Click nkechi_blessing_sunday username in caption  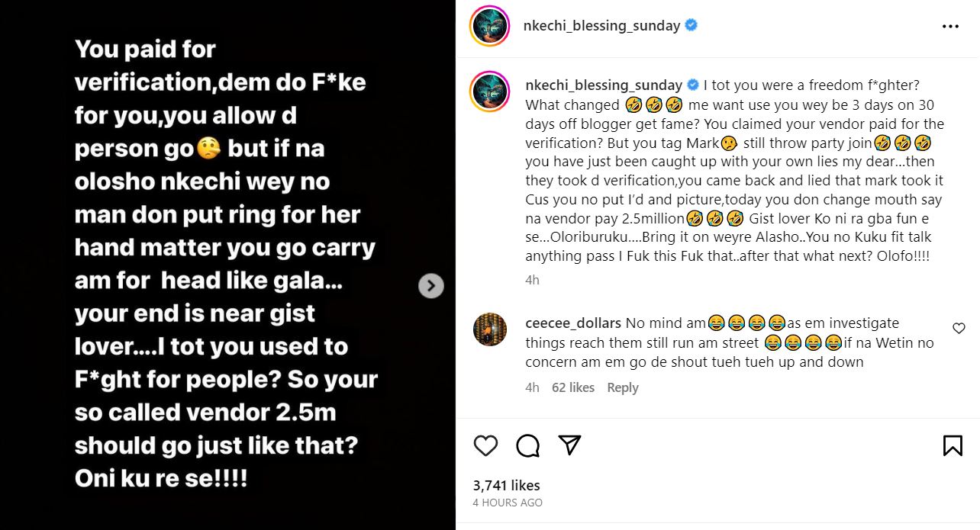point(604,85)
